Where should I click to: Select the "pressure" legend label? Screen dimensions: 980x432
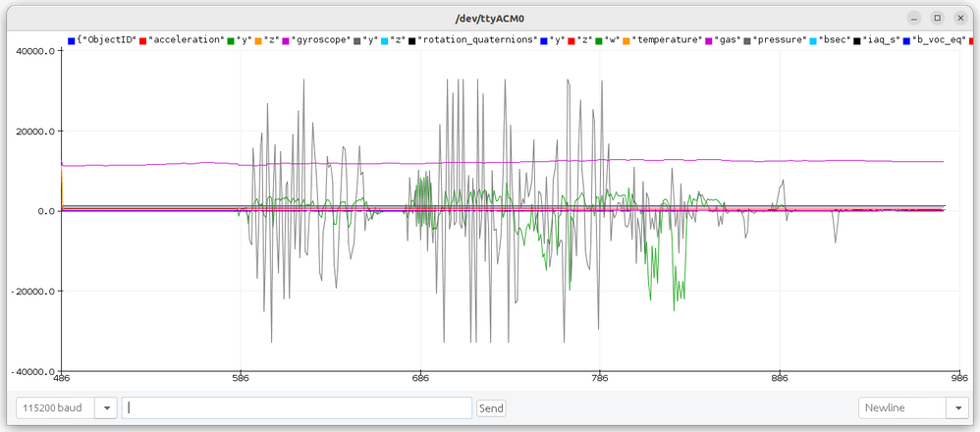click(x=779, y=40)
